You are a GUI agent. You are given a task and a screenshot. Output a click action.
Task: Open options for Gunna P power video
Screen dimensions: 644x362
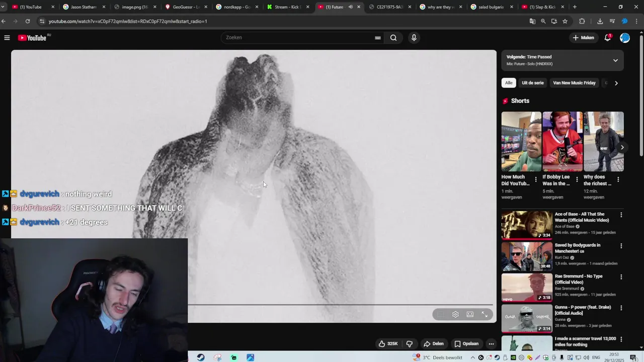(x=621, y=308)
